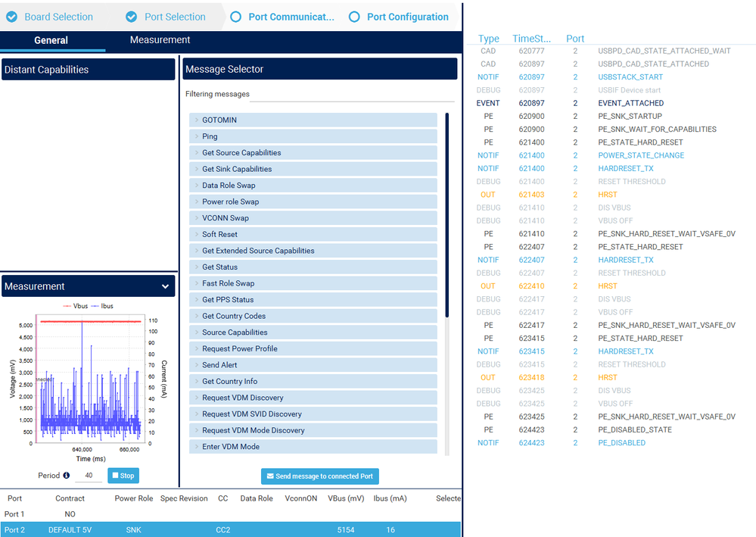Click the Board Selection checkmark icon
Viewport: 756px width, 537px height.
(x=12, y=17)
